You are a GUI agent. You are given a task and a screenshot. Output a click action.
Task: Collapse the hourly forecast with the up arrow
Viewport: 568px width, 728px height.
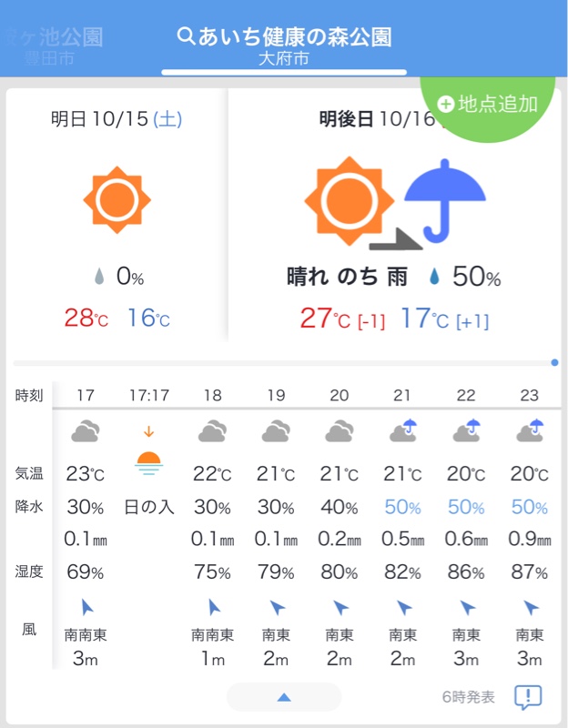click(284, 697)
